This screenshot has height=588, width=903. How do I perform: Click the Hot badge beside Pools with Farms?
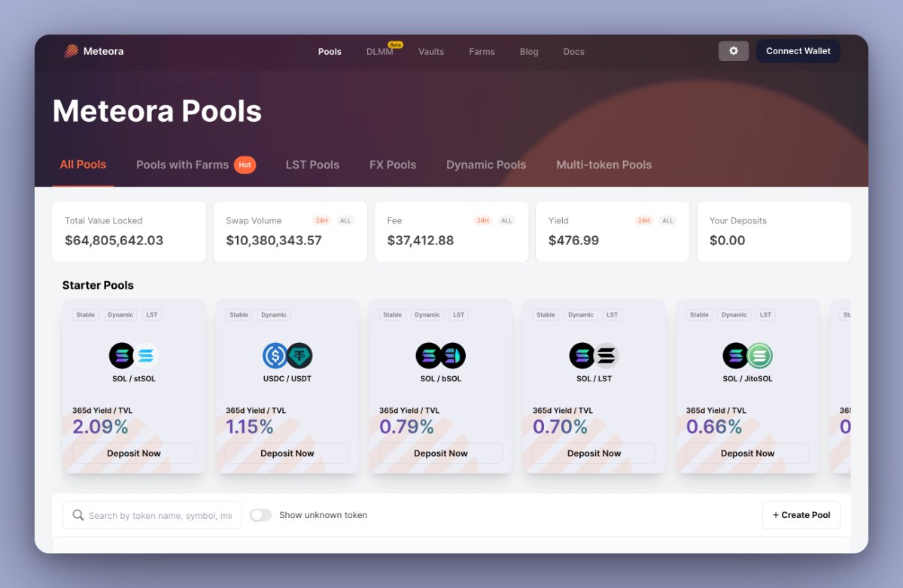tap(245, 165)
